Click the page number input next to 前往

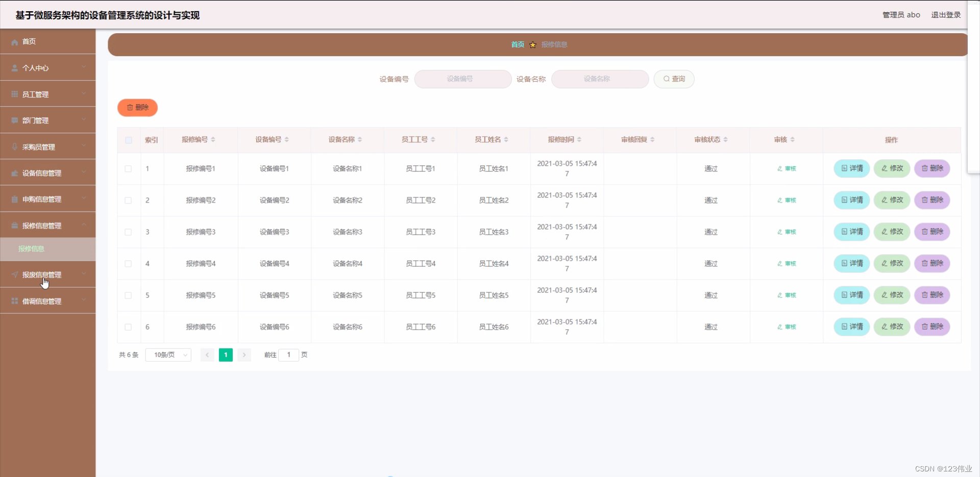pos(289,355)
